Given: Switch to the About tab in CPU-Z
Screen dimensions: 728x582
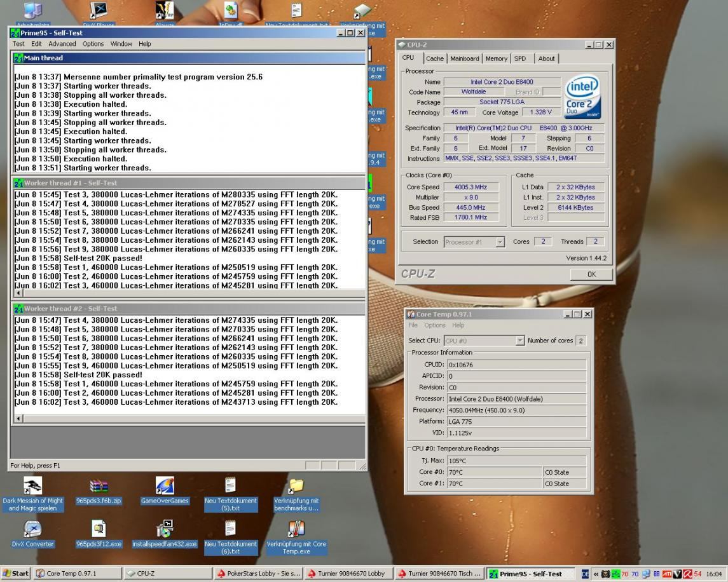Looking at the screenshot, I should click(x=546, y=58).
